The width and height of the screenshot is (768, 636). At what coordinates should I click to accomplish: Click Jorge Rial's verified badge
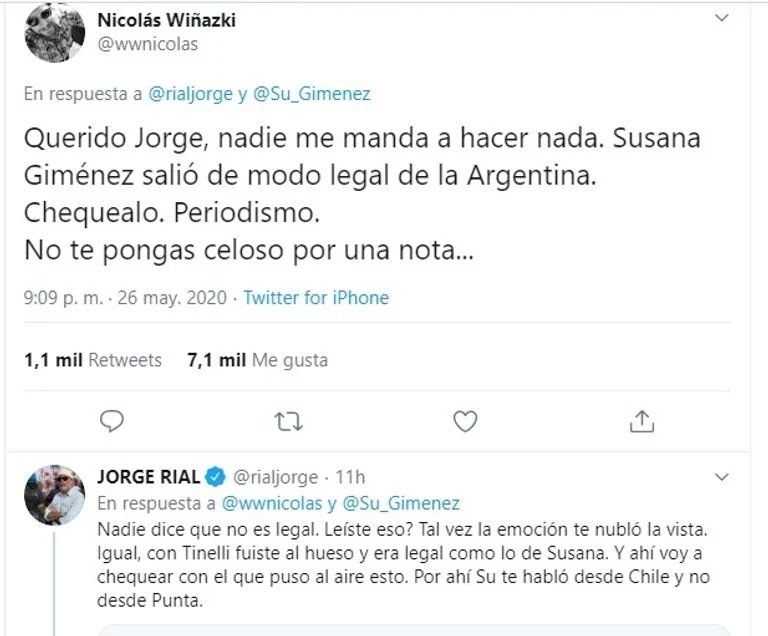coord(216,476)
